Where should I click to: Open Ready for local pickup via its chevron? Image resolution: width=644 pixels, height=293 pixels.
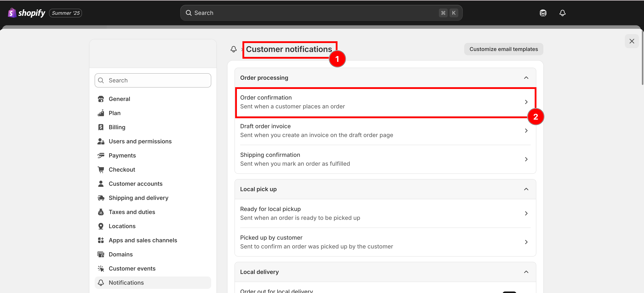click(526, 213)
